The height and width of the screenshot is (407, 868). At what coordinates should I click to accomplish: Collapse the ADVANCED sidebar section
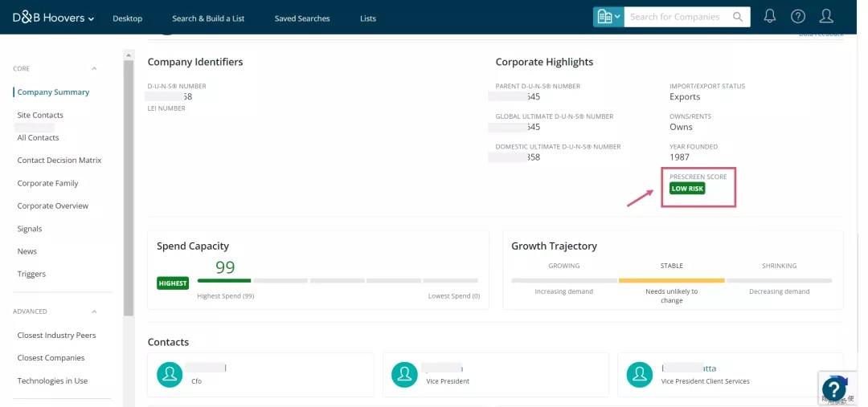click(x=94, y=311)
